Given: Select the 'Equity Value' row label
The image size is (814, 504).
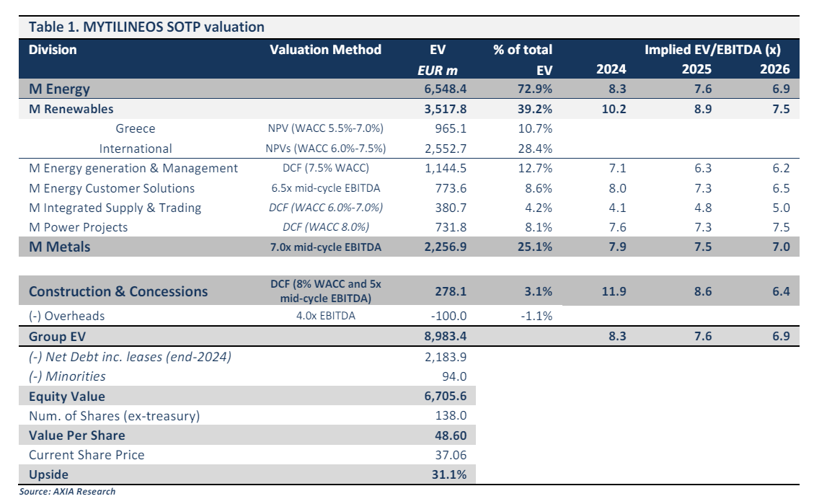Looking at the screenshot, I should [66, 397].
